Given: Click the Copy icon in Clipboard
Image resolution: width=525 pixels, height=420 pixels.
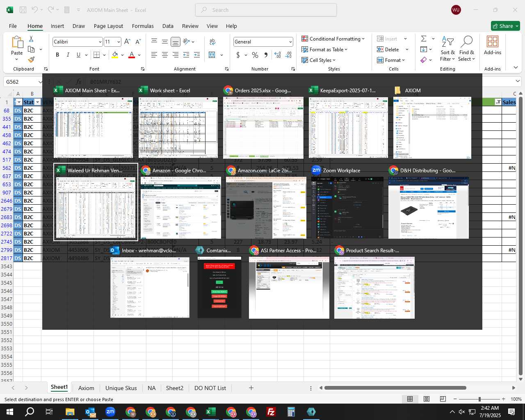Looking at the screenshot, I should point(31,49).
